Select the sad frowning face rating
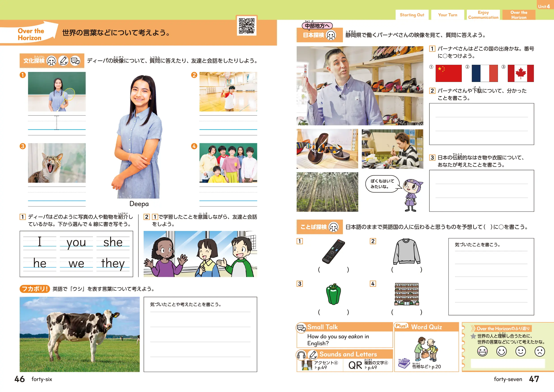Image resolution: width=554 pixels, height=392 pixels. pos(539,351)
